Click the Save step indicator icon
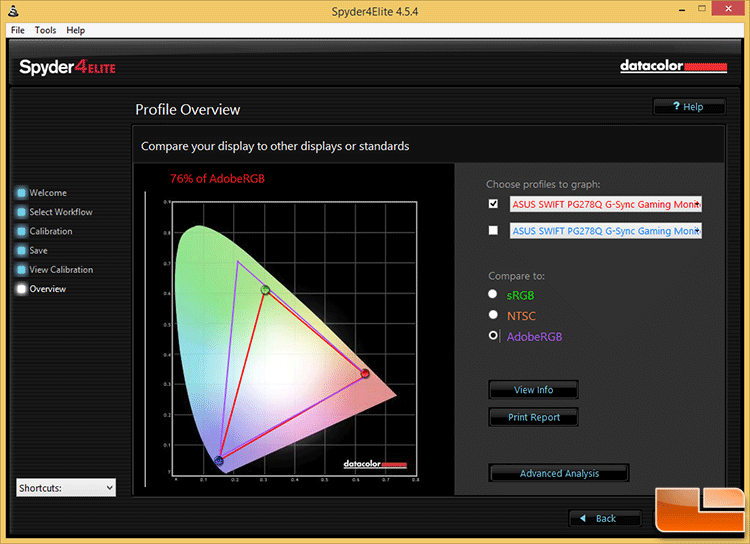This screenshot has height=544, width=750. point(21,250)
